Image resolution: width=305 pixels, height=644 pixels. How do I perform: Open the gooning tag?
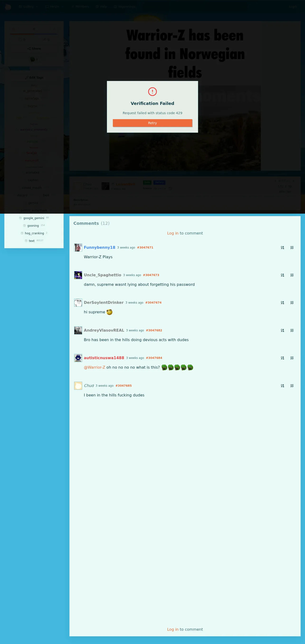[x=33, y=226]
